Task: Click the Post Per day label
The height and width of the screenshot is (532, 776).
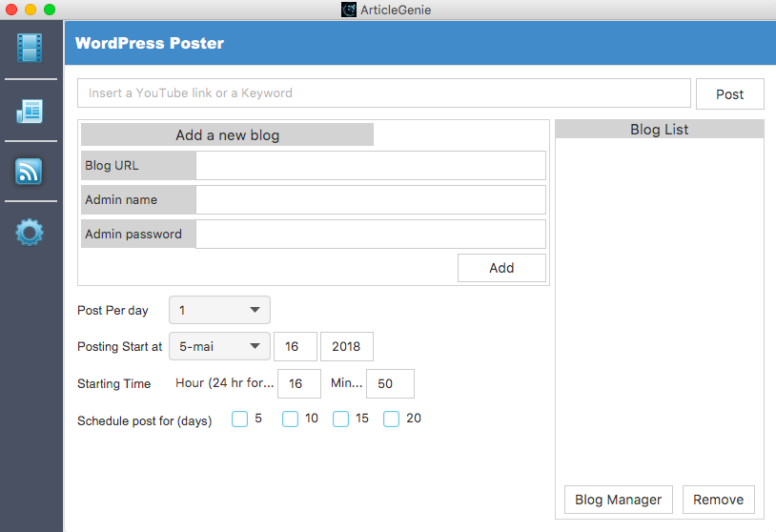Action: tap(112, 310)
